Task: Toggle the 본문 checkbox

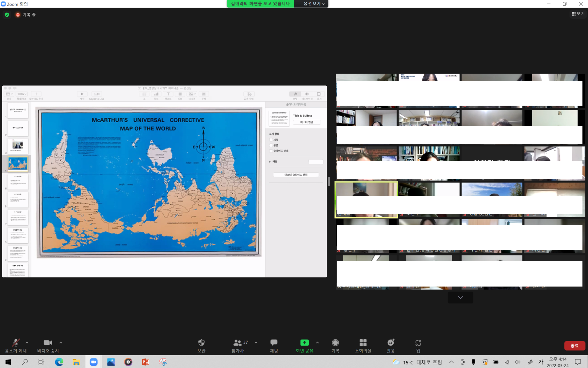Action: pyautogui.click(x=271, y=145)
